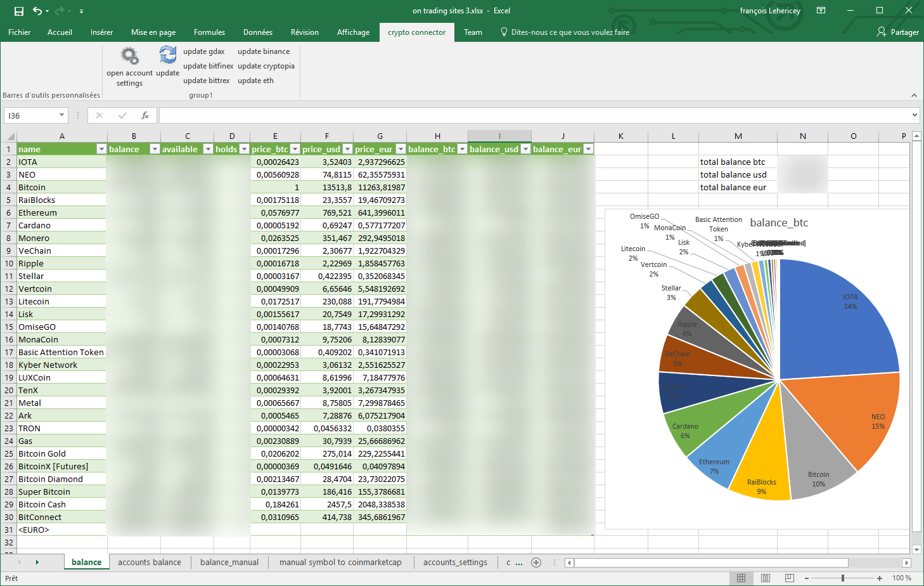Click the formula bar cancel X icon
This screenshot has width=924, height=586.
click(x=99, y=115)
